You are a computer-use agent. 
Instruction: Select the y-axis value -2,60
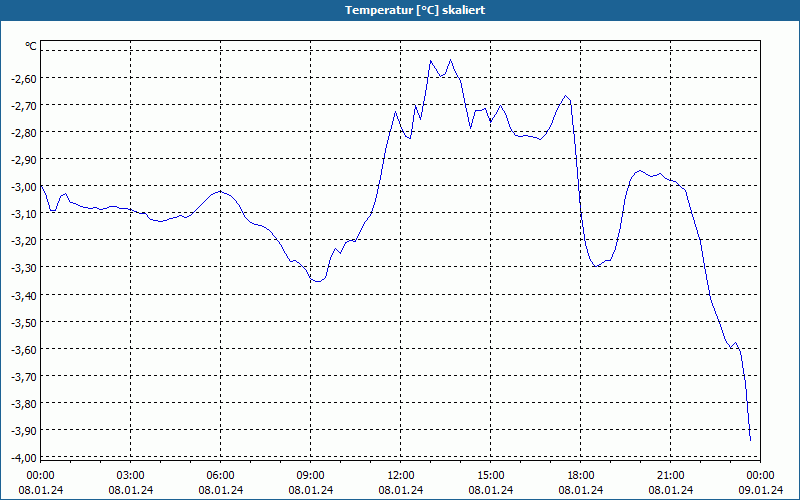23,78
